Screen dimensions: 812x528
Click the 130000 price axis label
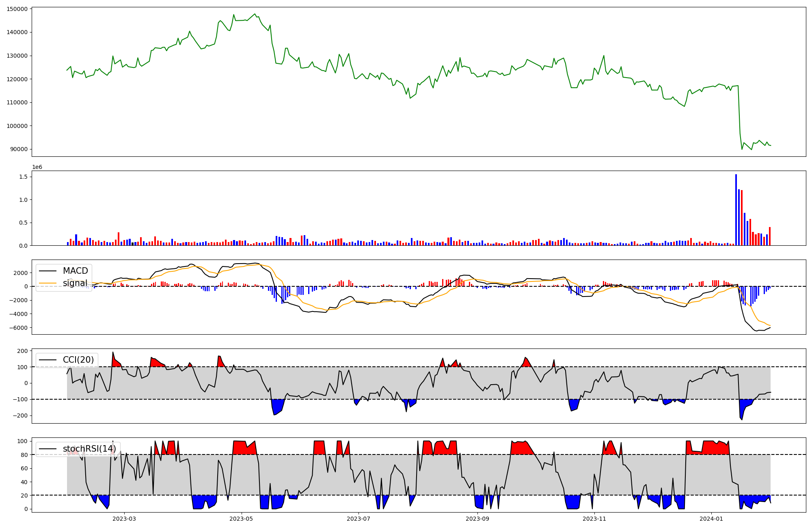(17, 56)
